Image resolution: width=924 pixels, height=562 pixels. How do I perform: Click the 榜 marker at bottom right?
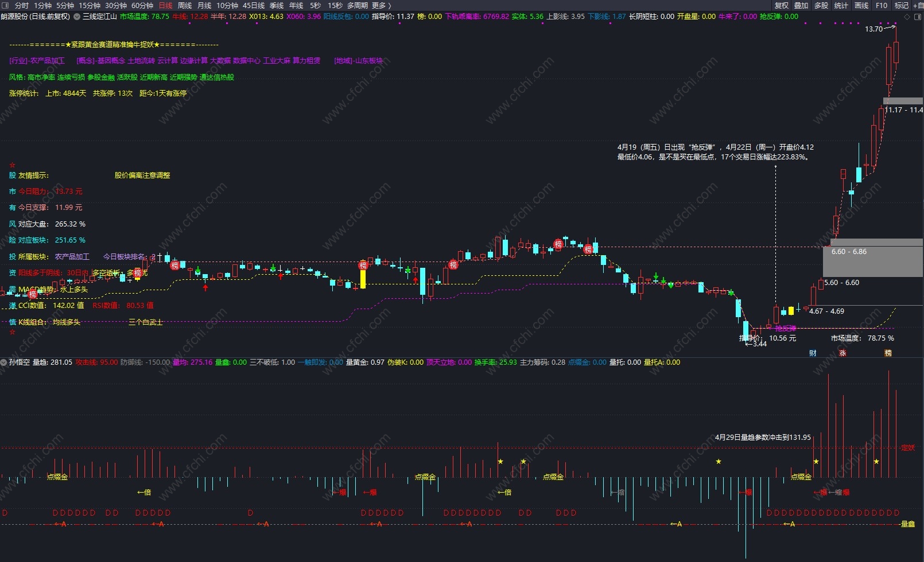click(888, 353)
